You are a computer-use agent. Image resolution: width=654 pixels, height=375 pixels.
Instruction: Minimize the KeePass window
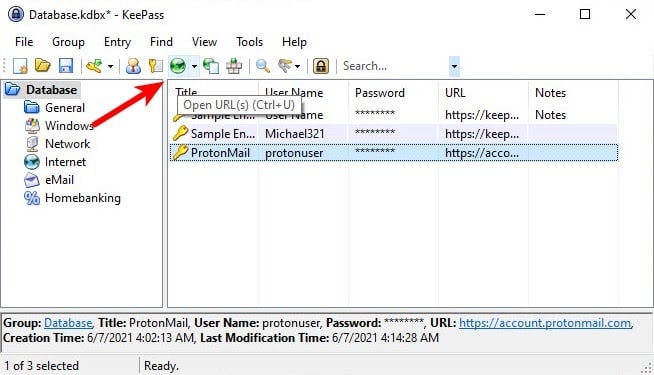point(540,14)
